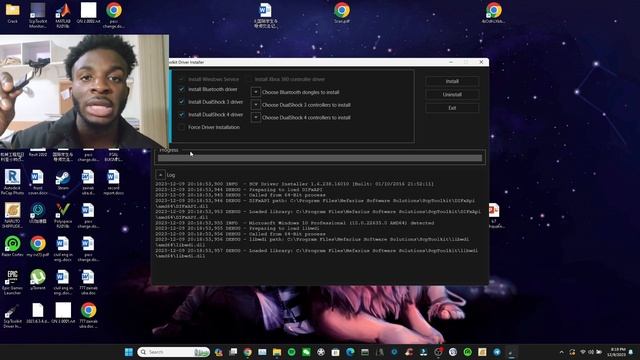Open ScpToolkit Monitor desktop shortcut
Image resolution: width=640 pixels, height=360 pixels.
click(38, 15)
